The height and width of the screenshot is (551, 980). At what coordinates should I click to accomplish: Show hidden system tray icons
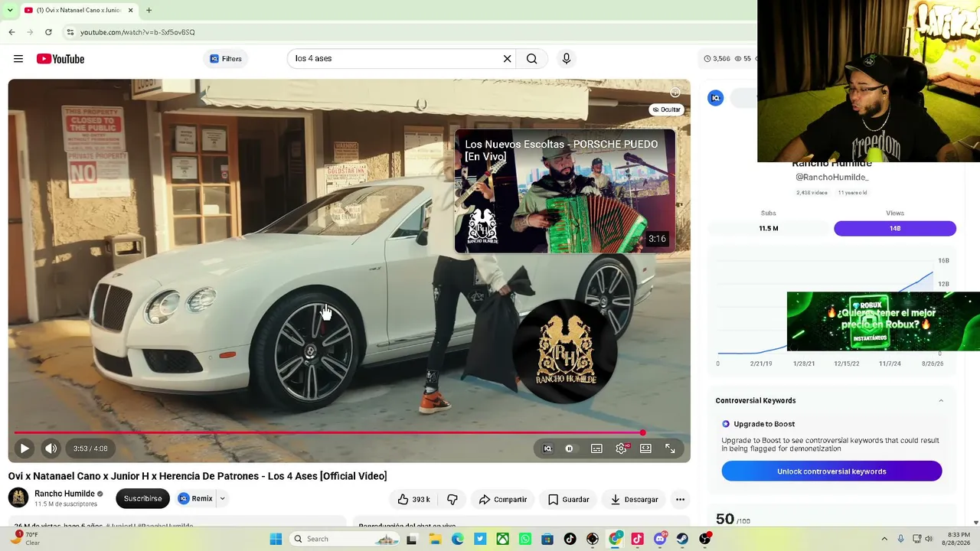coord(884,539)
